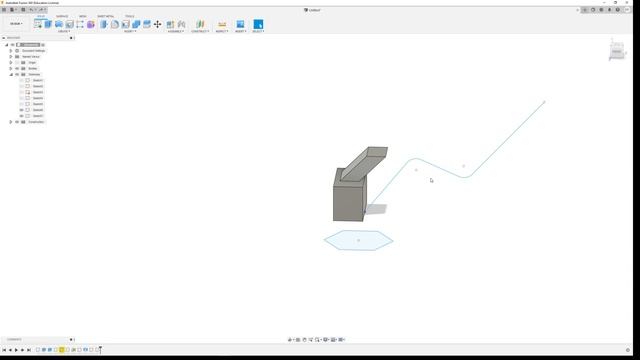Screen dimensions: 640x360
Task: Open the File menu icon
Action: pos(13,10)
